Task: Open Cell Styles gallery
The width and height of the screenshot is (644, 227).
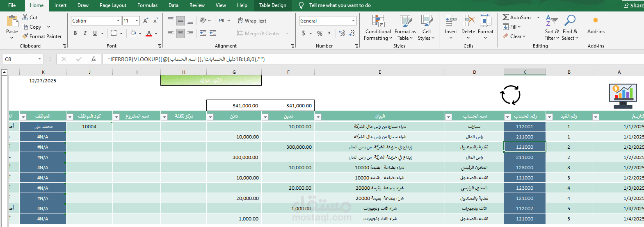Action: click(x=426, y=27)
